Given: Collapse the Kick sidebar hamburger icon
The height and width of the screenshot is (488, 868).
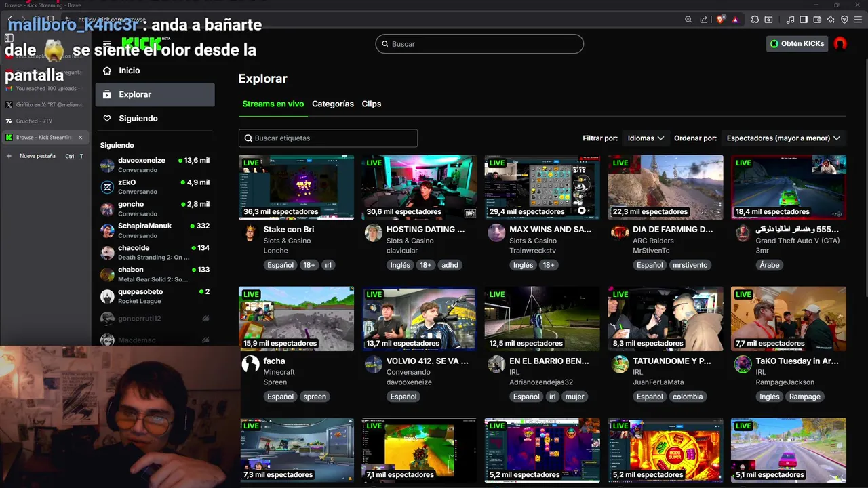Looking at the screenshot, I should click(x=107, y=43).
